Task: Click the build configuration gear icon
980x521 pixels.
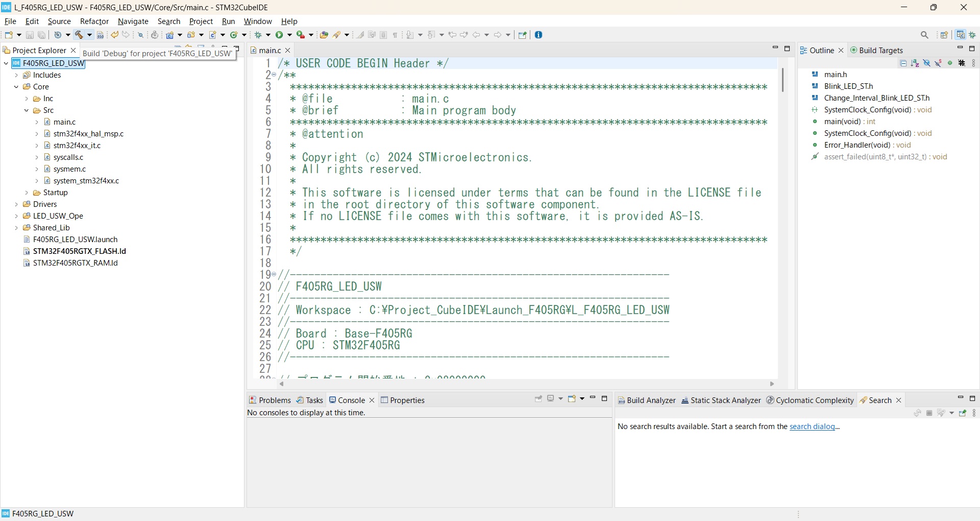Action: tap(58, 35)
